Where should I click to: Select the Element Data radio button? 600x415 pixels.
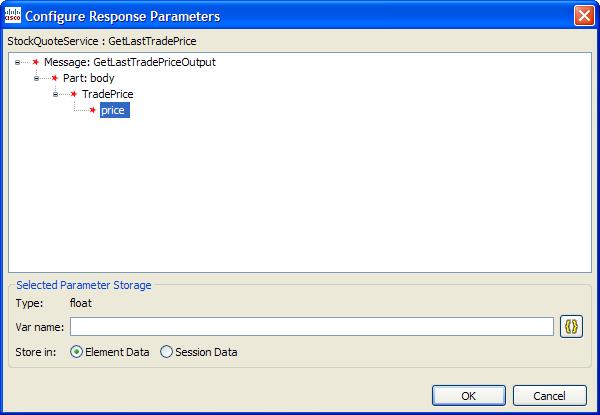coord(77,352)
